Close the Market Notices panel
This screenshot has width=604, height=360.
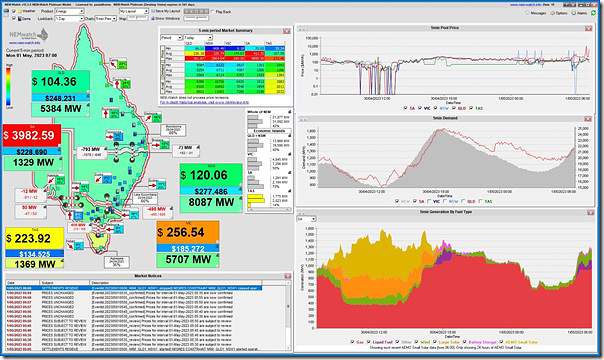[x=287, y=276]
